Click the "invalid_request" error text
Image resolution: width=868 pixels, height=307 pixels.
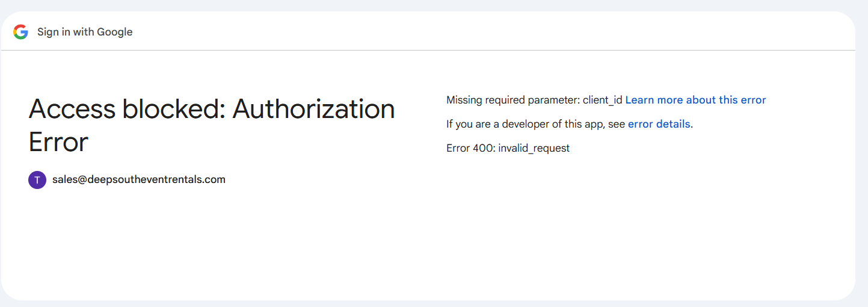tap(534, 148)
